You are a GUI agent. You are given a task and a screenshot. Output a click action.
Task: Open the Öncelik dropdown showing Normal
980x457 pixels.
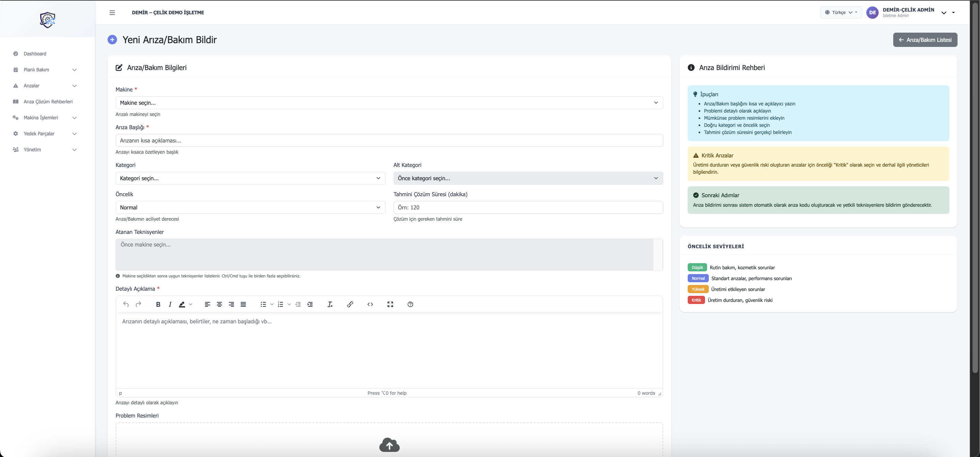point(250,208)
